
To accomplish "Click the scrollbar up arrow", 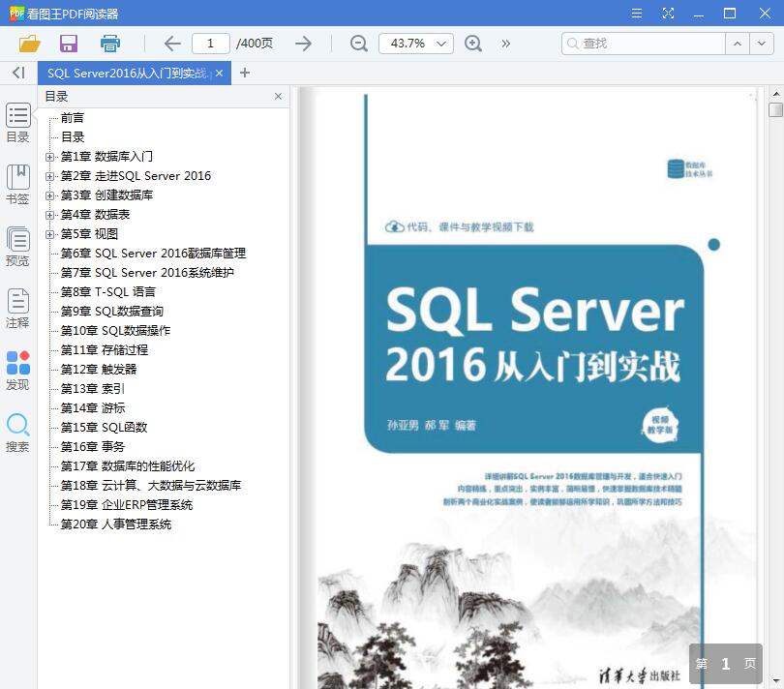I will [775, 94].
